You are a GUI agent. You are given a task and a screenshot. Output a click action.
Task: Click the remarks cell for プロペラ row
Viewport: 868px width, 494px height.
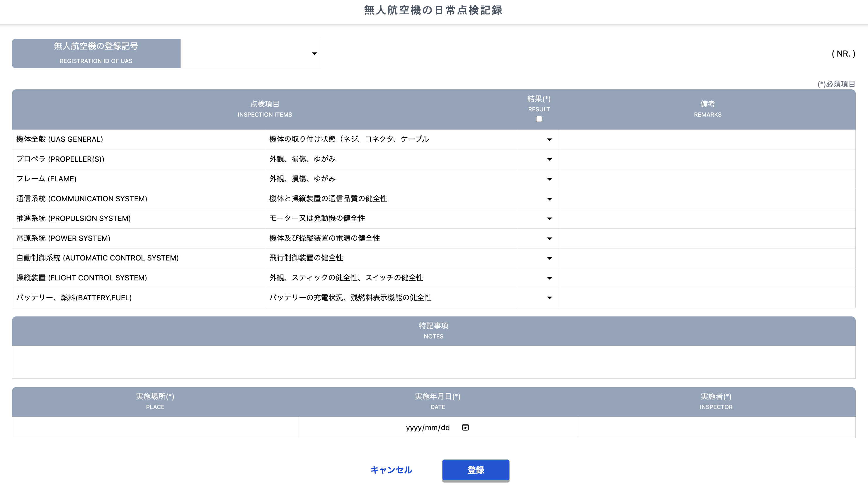707,159
